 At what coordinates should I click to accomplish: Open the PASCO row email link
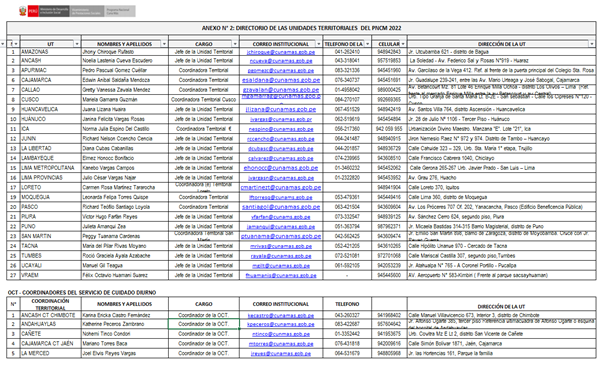(x=281, y=207)
